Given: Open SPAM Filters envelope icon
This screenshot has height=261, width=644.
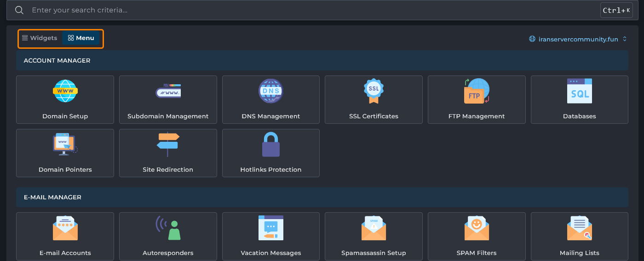Looking at the screenshot, I should coord(476,228).
